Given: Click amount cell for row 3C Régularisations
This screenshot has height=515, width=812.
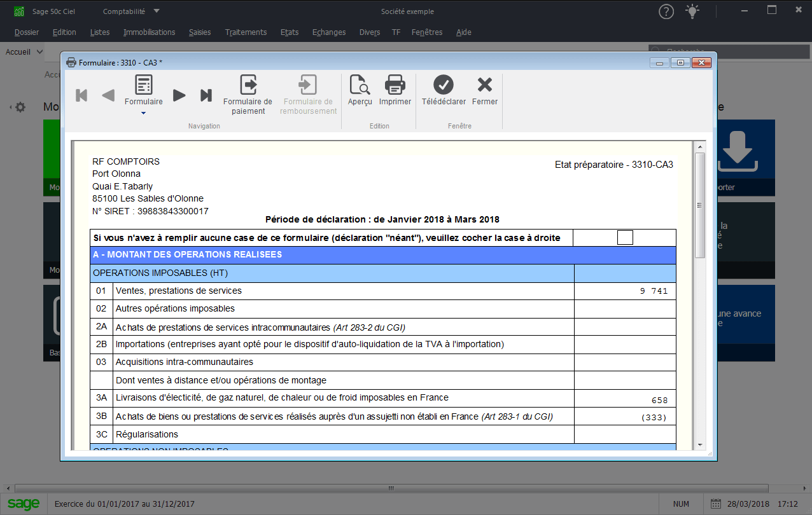Looking at the screenshot, I should [x=625, y=434].
